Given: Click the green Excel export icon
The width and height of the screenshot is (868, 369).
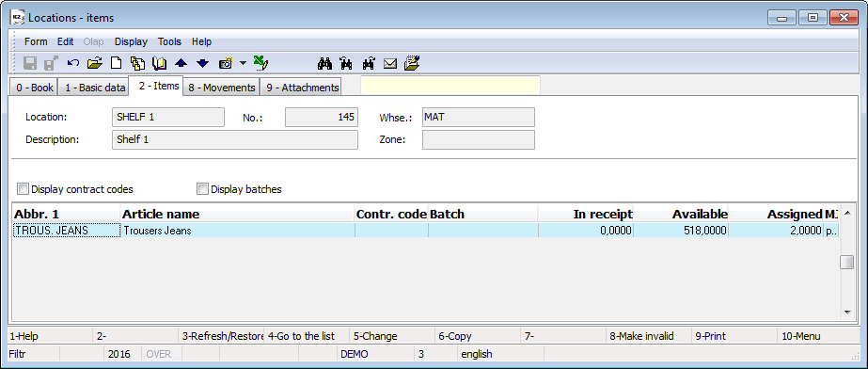Looking at the screenshot, I should click(261, 63).
